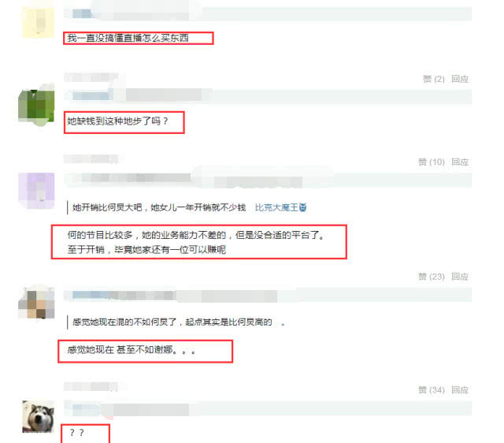Open the green pixelated avatar profile
This screenshot has width=504, height=443.
click(x=36, y=105)
